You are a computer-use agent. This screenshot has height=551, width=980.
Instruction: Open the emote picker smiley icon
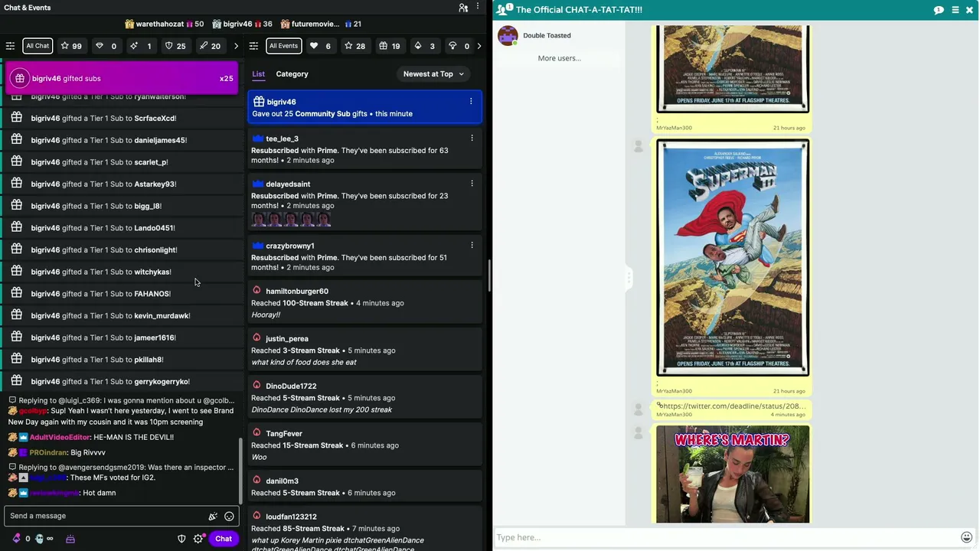tap(229, 517)
